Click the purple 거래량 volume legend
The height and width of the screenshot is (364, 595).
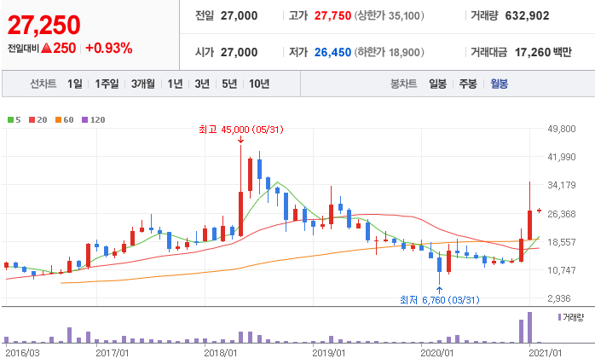tap(571, 317)
